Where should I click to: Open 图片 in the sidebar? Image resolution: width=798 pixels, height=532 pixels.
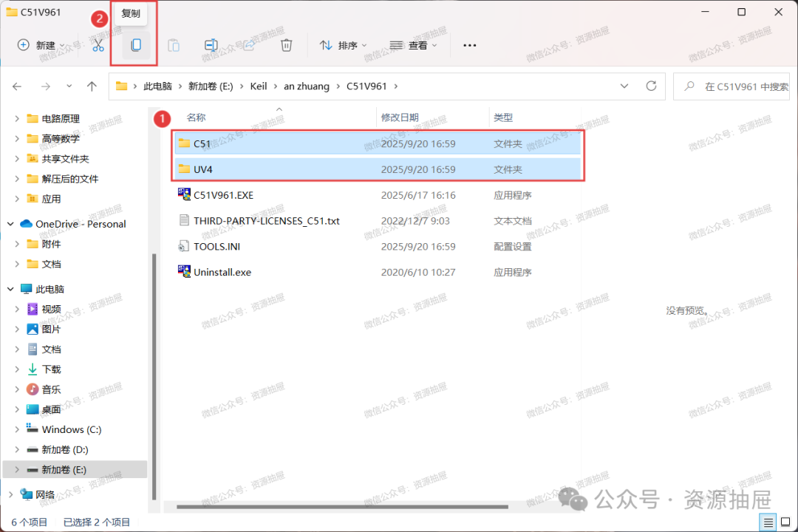[x=52, y=330]
